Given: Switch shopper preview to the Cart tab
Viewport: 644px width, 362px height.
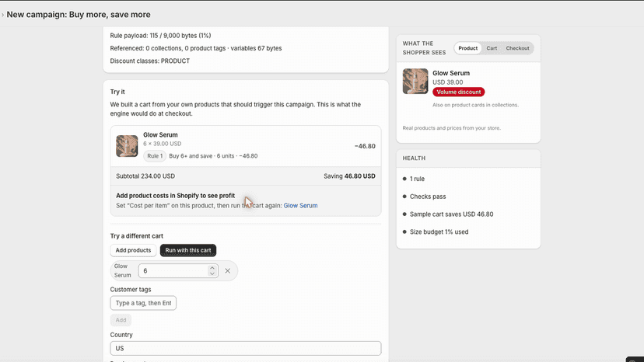Looking at the screenshot, I should (x=492, y=48).
